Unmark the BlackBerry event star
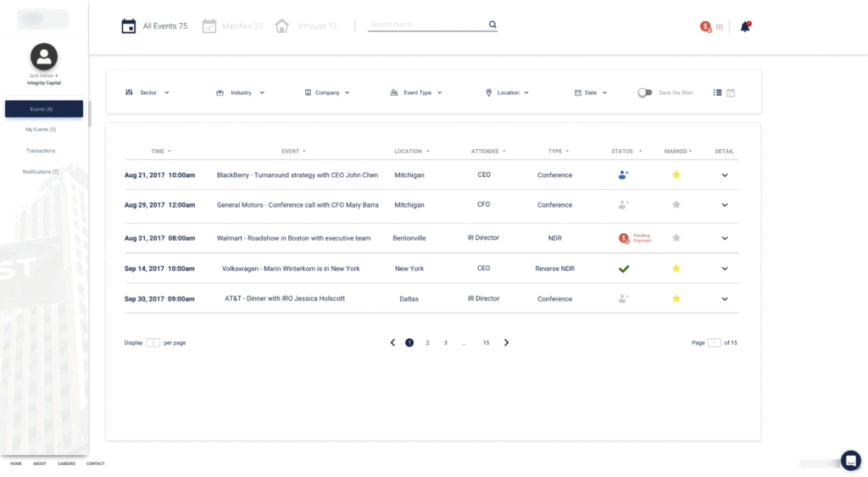This screenshot has width=868, height=477. click(676, 175)
